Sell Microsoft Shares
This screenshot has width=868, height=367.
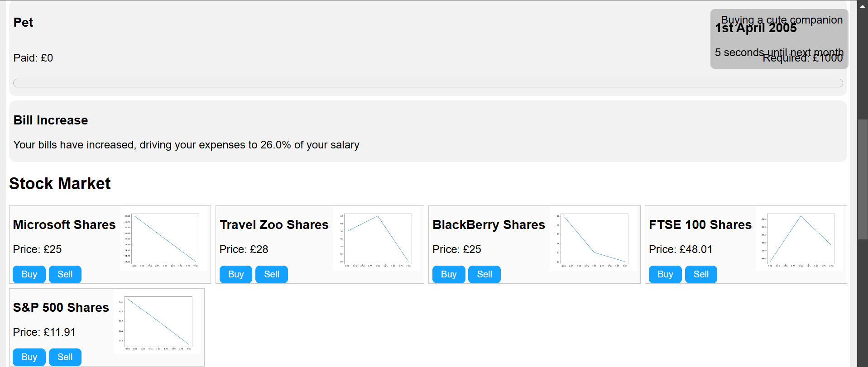click(x=65, y=274)
